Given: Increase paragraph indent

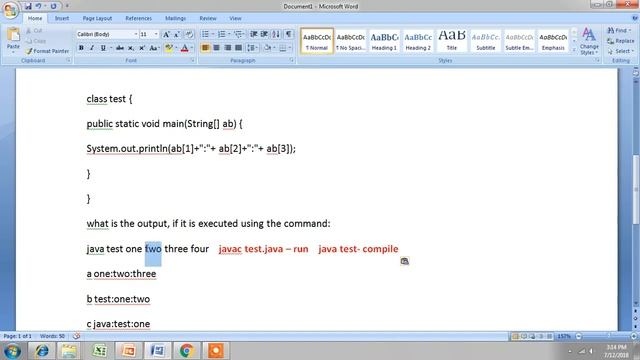Looking at the screenshot, I should point(264,34).
